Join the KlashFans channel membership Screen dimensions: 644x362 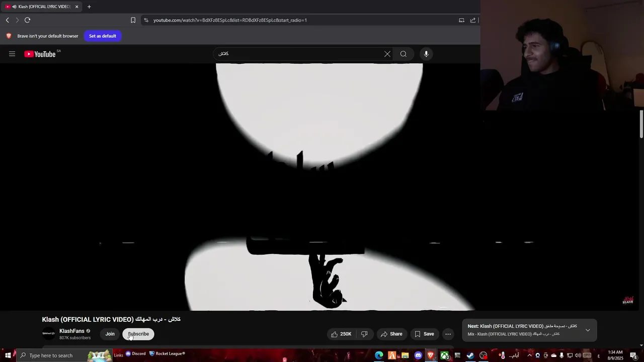coord(110,334)
